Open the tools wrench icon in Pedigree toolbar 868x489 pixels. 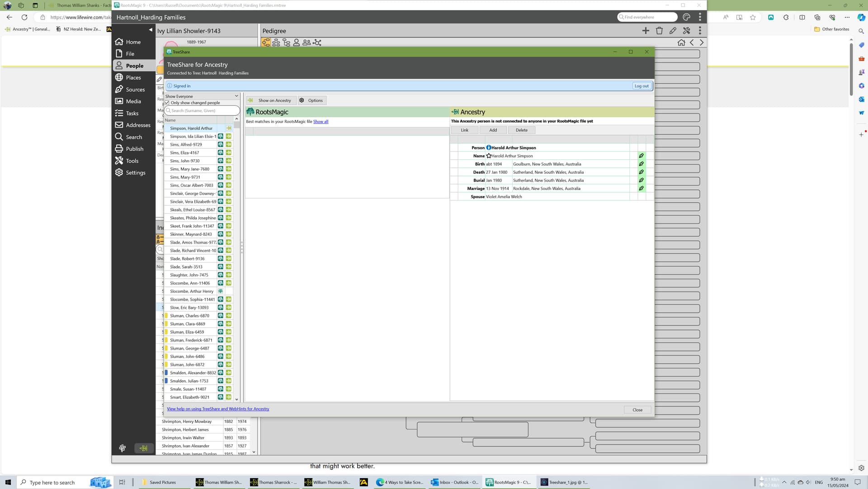[686, 31]
